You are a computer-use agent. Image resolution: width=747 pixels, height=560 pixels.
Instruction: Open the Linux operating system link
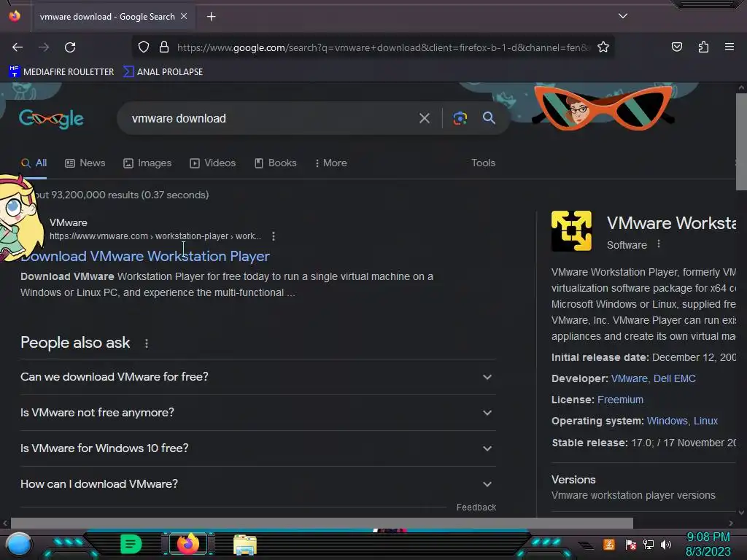(705, 421)
